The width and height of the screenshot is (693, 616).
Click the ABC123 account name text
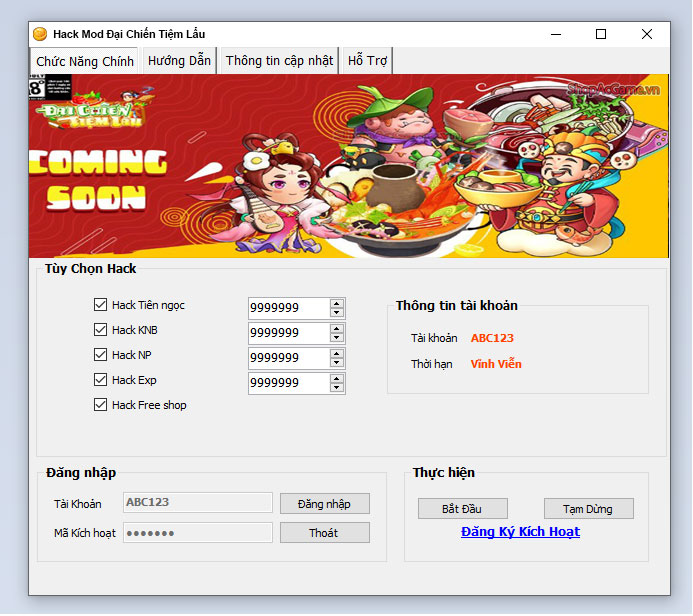(492, 338)
